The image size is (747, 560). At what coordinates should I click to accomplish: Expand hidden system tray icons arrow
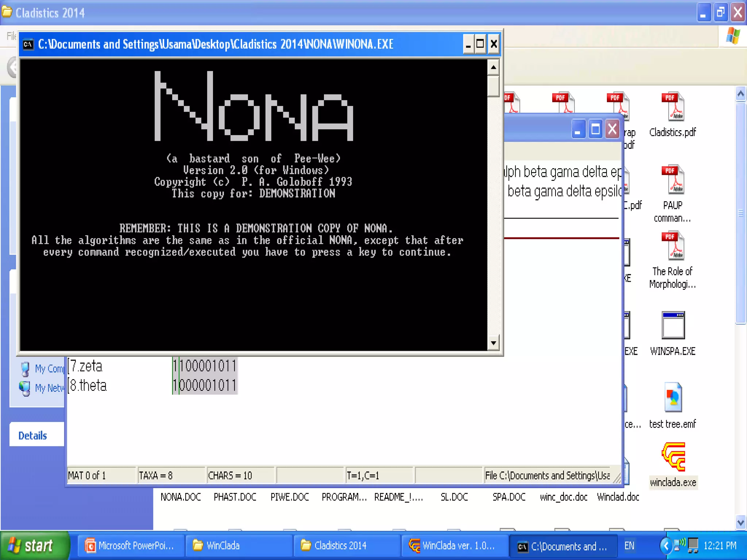coord(666,545)
